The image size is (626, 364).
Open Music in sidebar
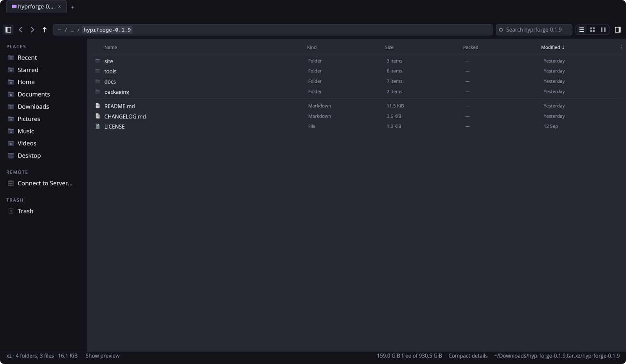pos(43,131)
